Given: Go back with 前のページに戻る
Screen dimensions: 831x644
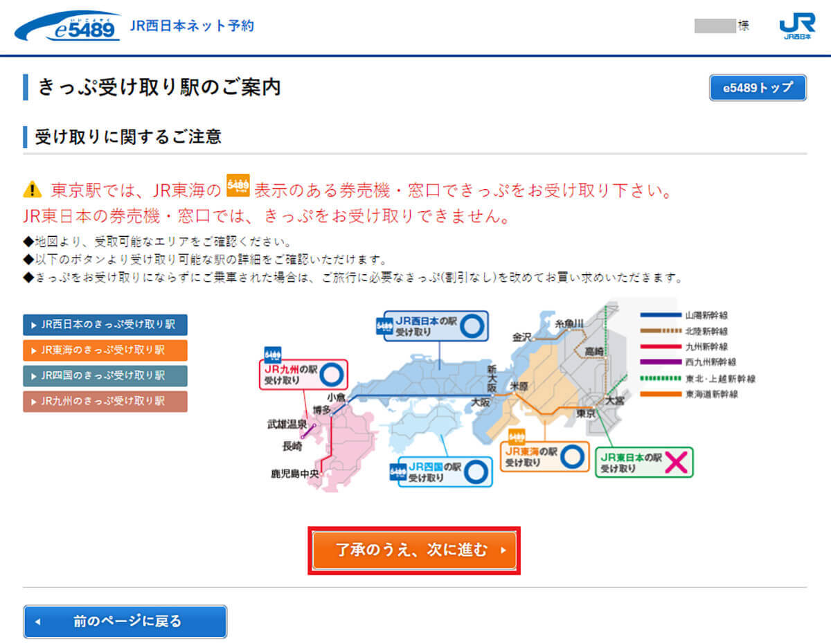Looking at the screenshot, I should click(x=125, y=621).
